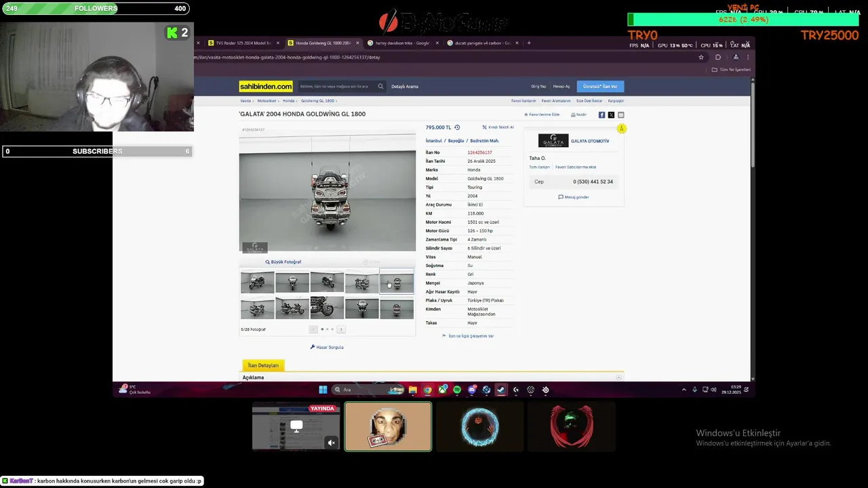Click Mesaj gönder link
The width and height of the screenshot is (868, 488).
pos(574,197)
